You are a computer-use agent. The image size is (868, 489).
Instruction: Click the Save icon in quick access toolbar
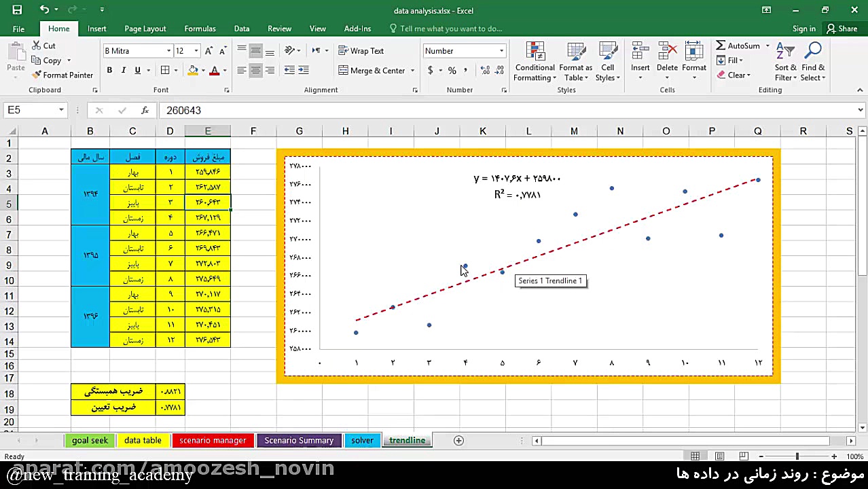17,10
